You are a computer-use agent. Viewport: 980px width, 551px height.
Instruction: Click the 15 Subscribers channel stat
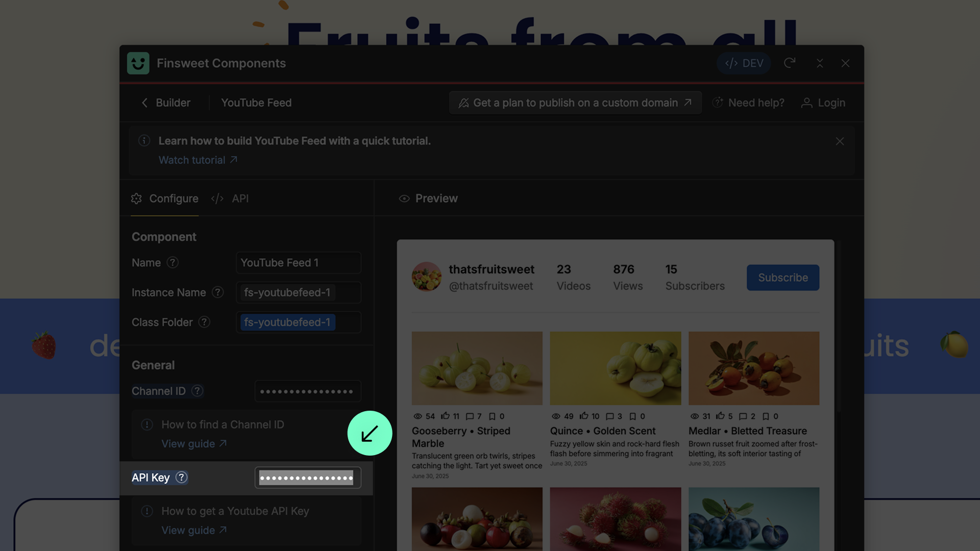pyautogui.click(x=695, y=277)
